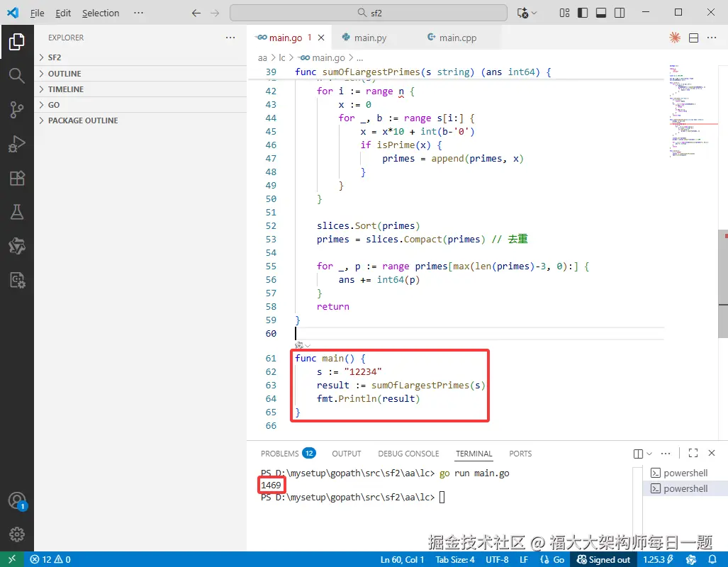
Task: Split the terminal
Action: tap(638, 453)
